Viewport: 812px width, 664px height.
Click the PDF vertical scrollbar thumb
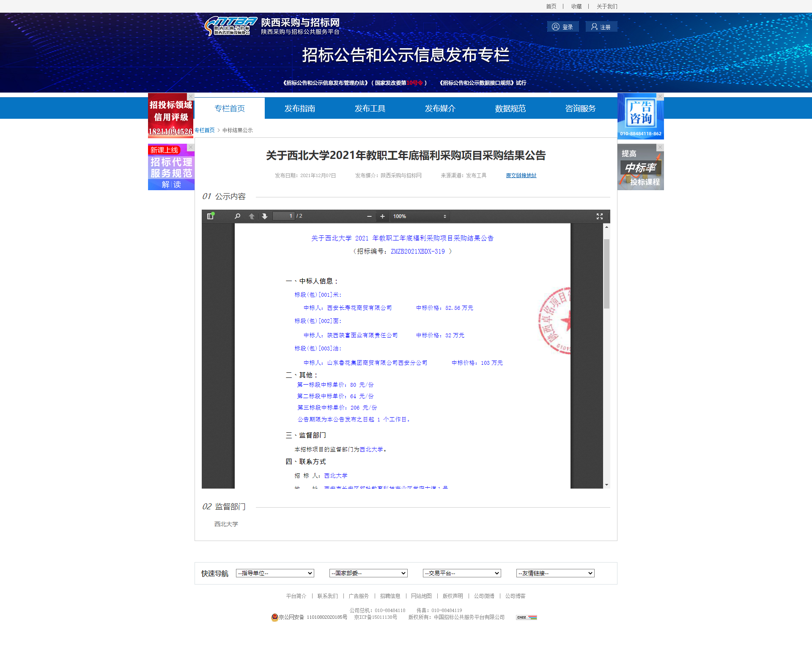coord(606,273)
